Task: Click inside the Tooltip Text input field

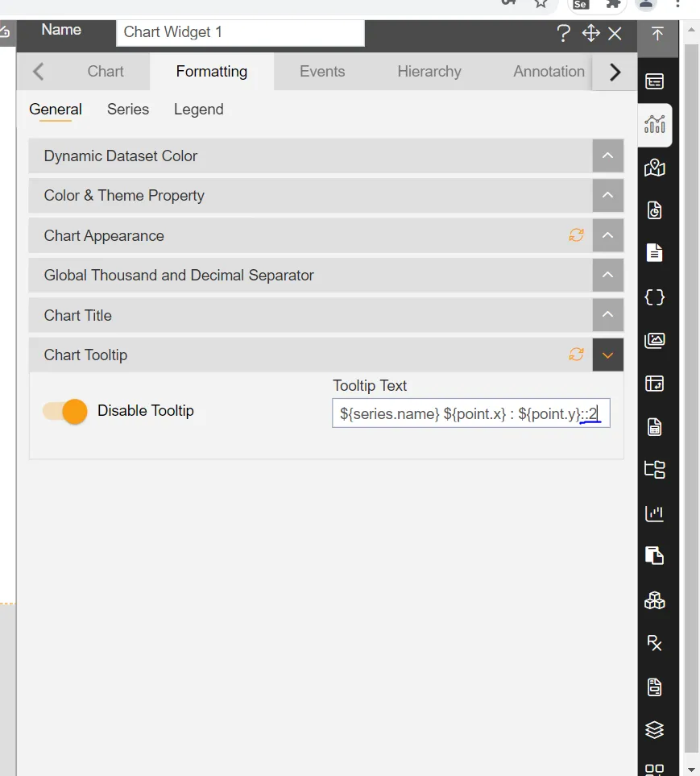Action: 471,413
